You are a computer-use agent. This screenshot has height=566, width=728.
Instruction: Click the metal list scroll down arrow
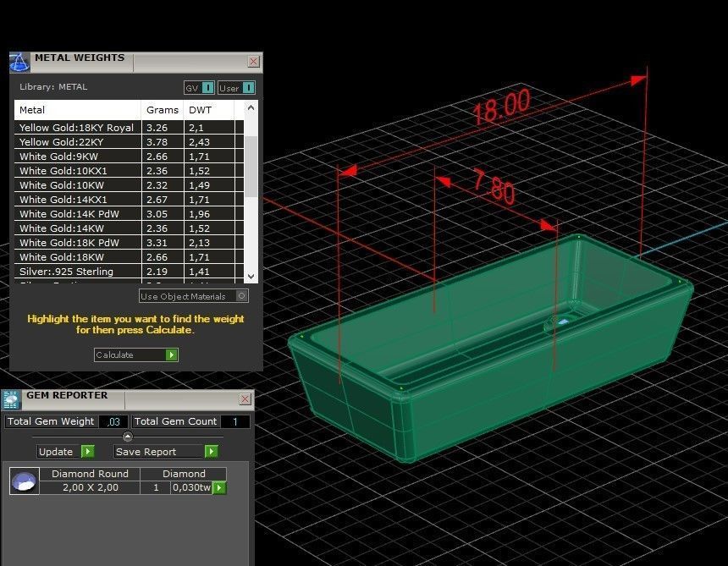[x=251, y=277]
